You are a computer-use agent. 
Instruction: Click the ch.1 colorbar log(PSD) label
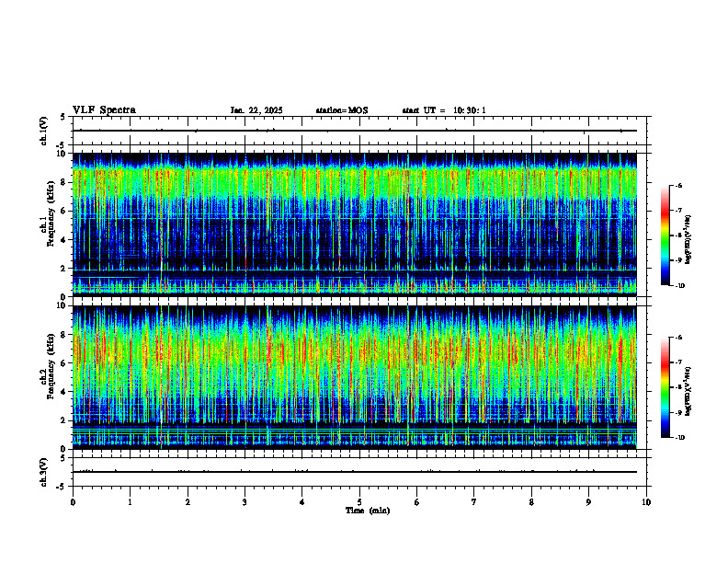(x=688, y=240)
